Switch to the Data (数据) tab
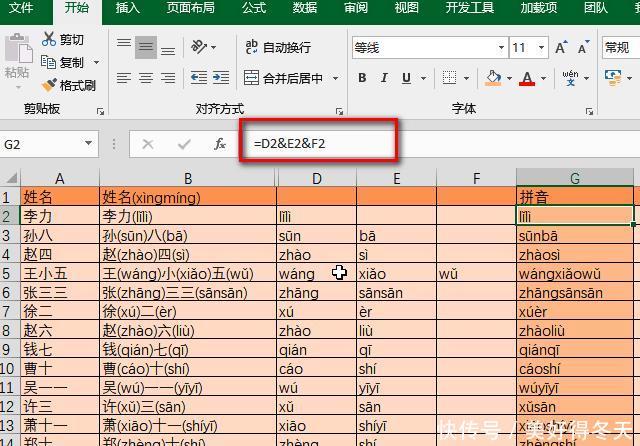This screenshot has width=640, height=446. tap(304, 7)
